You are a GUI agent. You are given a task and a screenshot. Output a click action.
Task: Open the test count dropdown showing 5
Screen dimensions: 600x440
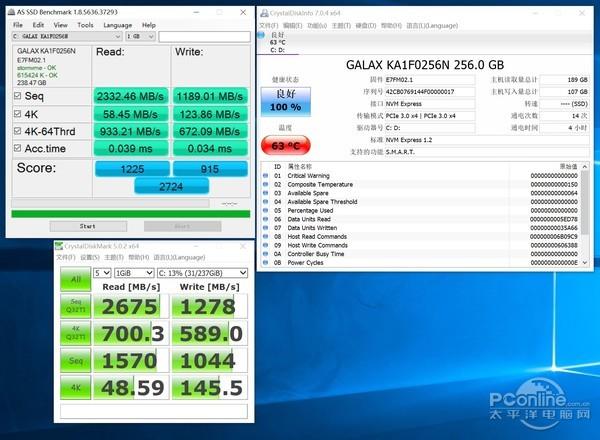tap(102, 273)
